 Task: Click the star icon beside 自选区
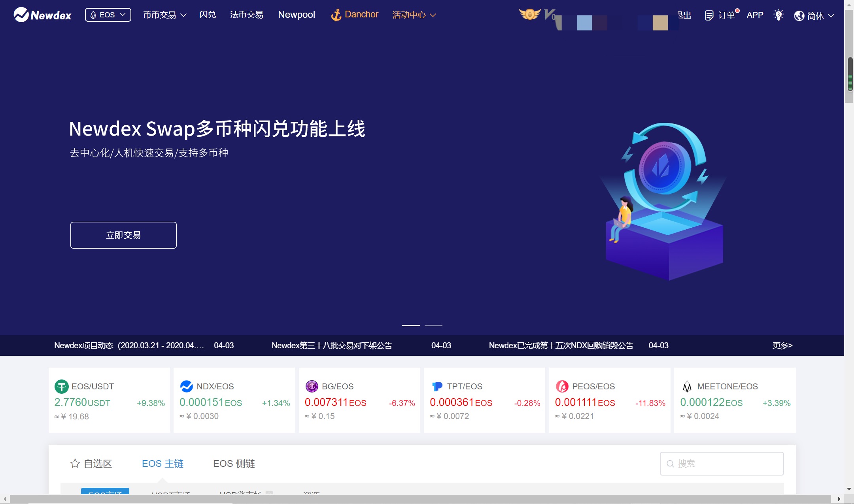tap(75, 463)
